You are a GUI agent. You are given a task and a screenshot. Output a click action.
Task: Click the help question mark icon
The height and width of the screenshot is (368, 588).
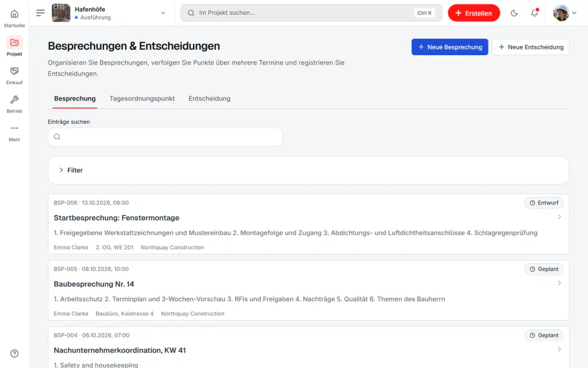click(x=14, y=353)
